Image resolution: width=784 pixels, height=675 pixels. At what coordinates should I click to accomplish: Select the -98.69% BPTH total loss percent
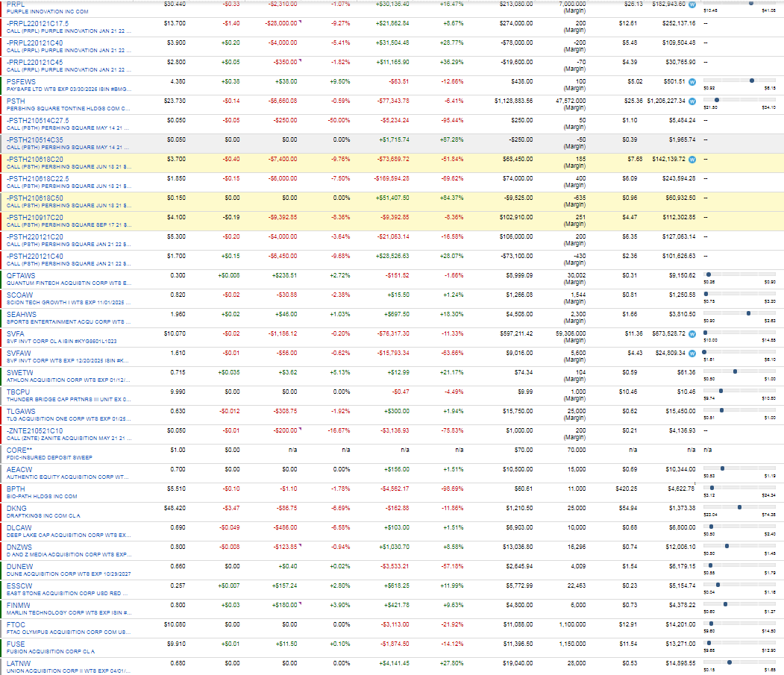pos(452,489)
